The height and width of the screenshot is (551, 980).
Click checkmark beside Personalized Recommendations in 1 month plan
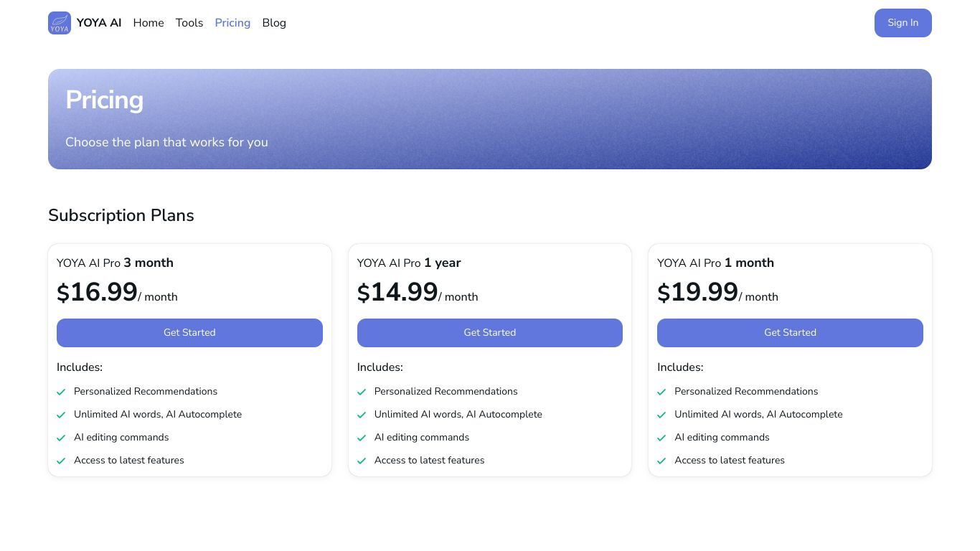tap(661, 392)
